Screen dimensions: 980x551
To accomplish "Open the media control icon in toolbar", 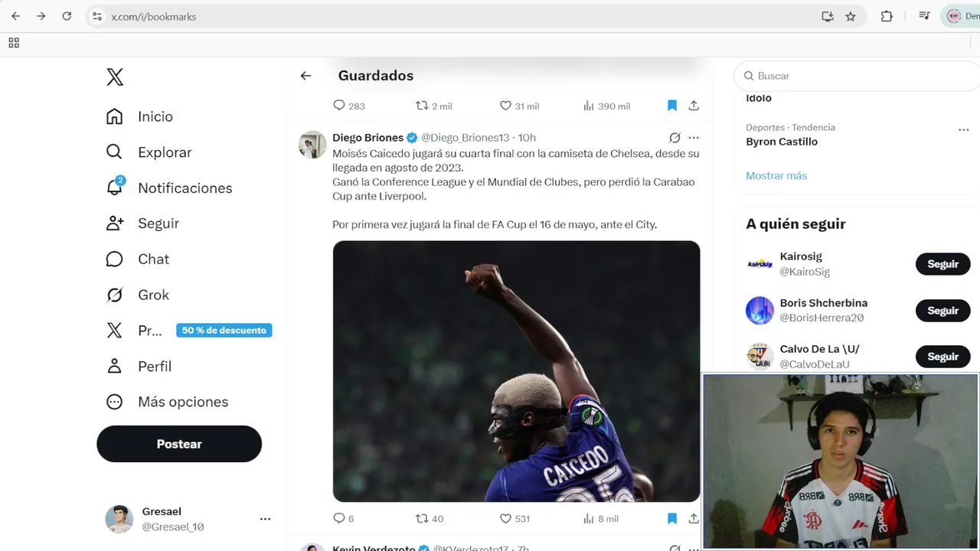I will tap(924, 16).
